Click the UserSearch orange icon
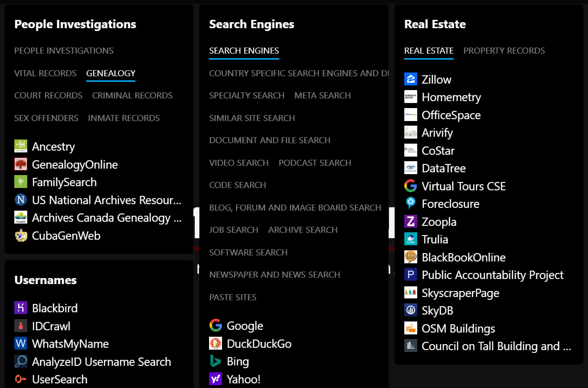Screen dimensions: 588x388 [21, 379]
